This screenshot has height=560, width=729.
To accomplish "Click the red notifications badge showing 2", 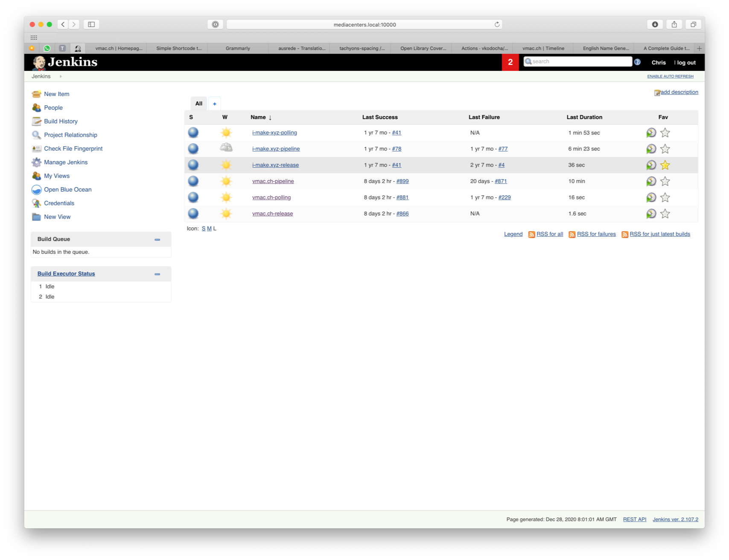I will (510, 62).
